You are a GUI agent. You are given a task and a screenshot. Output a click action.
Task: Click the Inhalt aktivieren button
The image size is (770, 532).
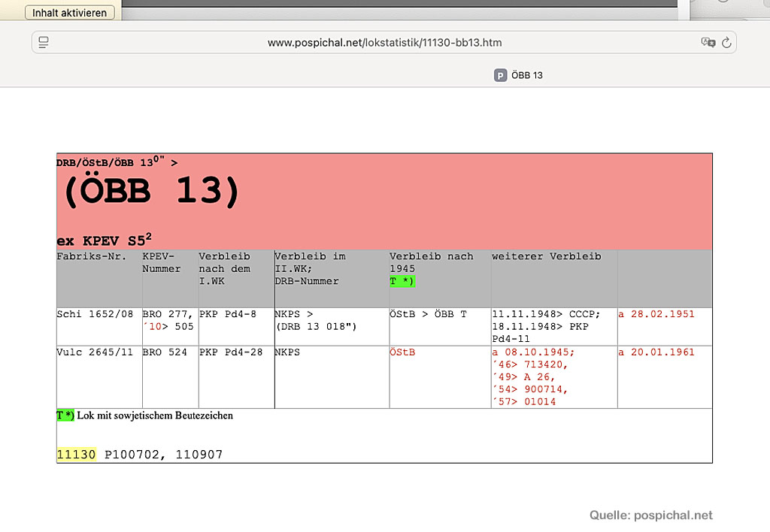[70, 13]
